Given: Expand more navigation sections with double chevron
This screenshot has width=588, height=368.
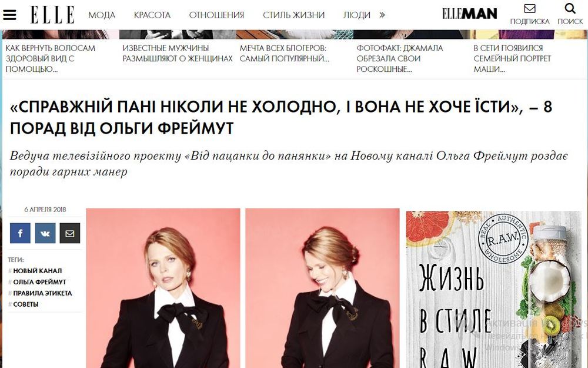Looking at the screenshot, I should click(x=382, y=15).
